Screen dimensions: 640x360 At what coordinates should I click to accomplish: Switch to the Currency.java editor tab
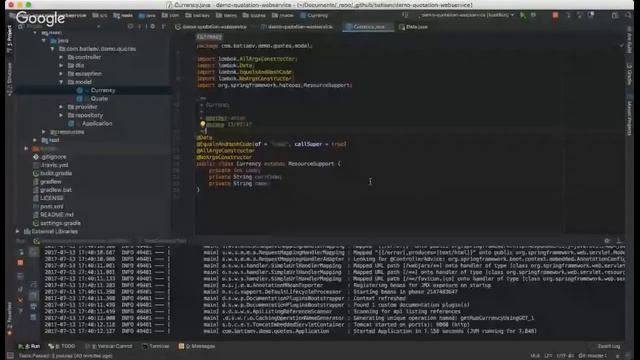368,27
